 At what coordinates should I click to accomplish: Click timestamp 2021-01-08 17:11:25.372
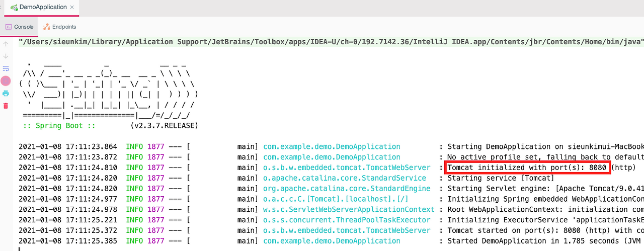pyautogui.click(x=68, y=230)
